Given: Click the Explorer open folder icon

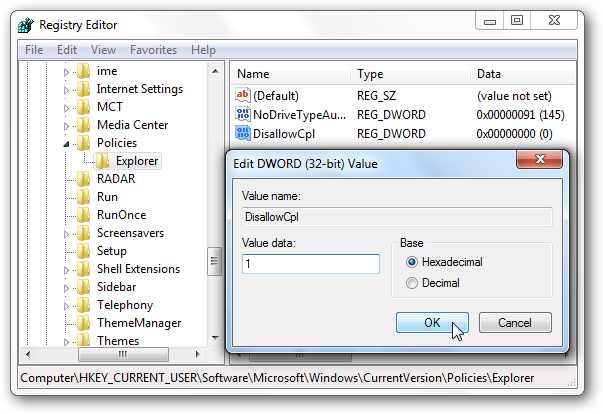Looking at the screenshot, I should coord(102,161).
